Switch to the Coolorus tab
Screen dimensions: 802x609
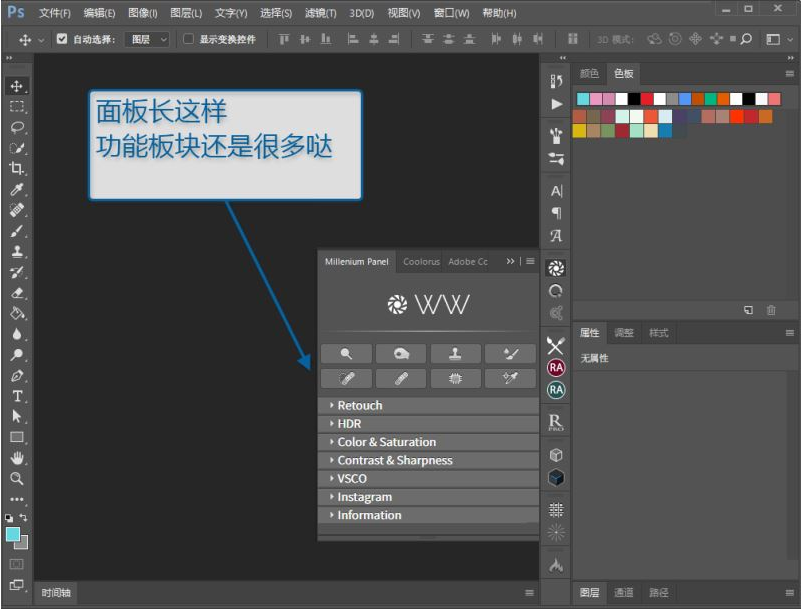pyautogui.click(x=421, y=262)
